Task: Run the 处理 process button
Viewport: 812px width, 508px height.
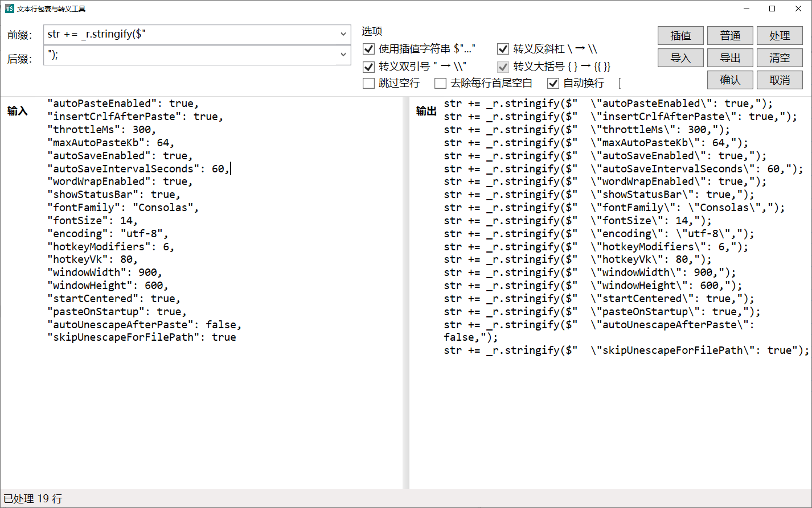Action: [x=780, y=35]
